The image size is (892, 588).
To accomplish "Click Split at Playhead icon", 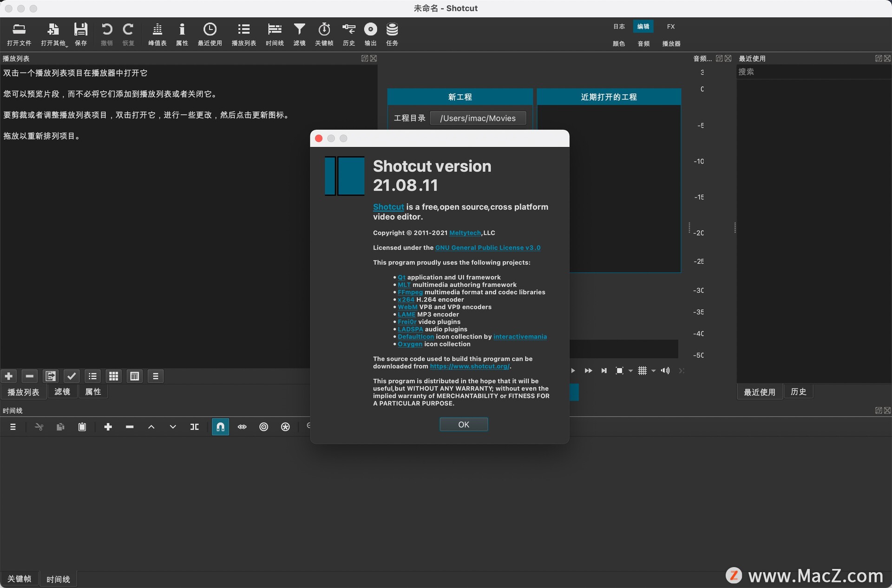I will (x=195, y=427).
